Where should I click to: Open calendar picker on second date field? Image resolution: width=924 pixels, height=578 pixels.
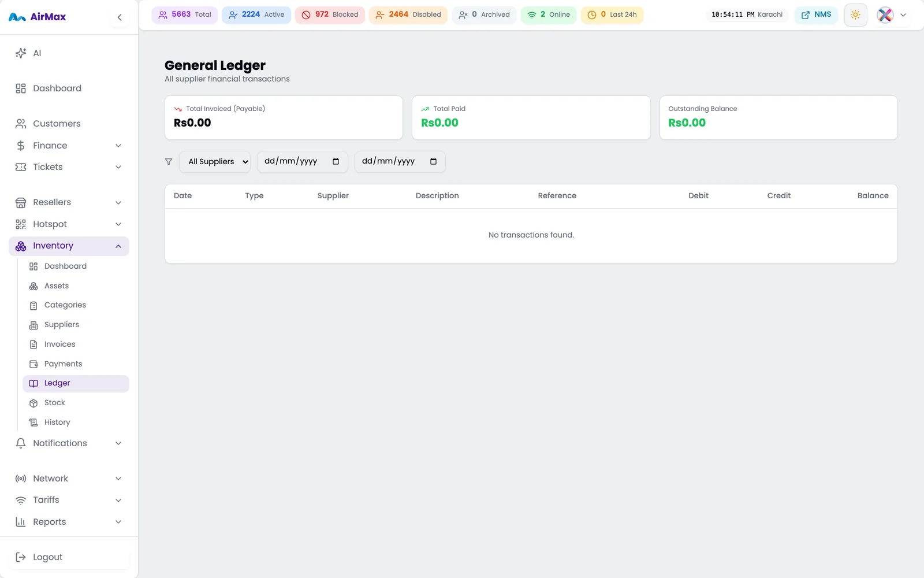pyautogui.click(x=433, y=161)
